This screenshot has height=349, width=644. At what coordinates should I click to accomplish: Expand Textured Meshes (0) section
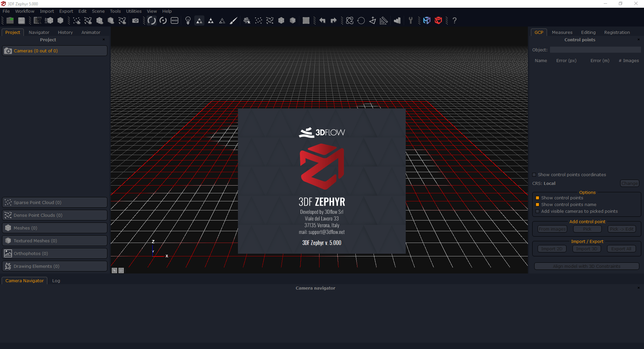55,241
